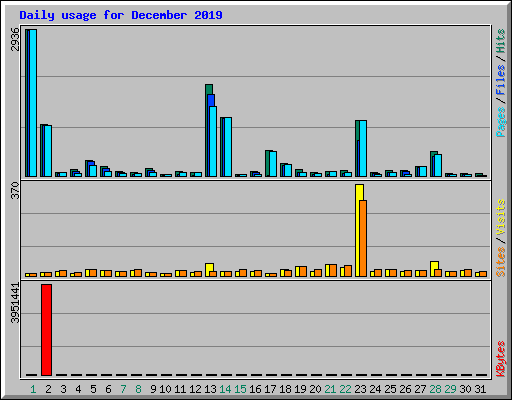Click the cyan 'Pages' legend label
Viewport: 512px width, 400px height.
click(500, 122)
